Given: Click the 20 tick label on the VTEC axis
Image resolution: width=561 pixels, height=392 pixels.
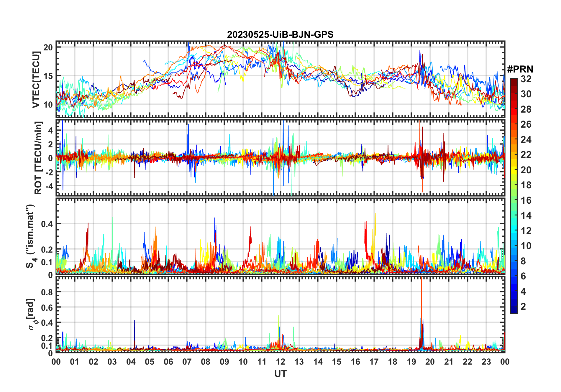Looking at the screenshot, I should coord(48,47).
